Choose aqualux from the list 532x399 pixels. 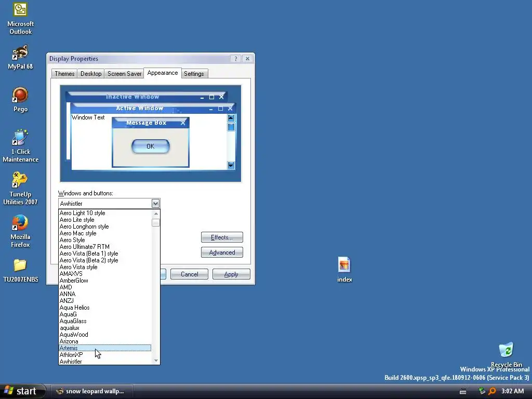[105, 328]
